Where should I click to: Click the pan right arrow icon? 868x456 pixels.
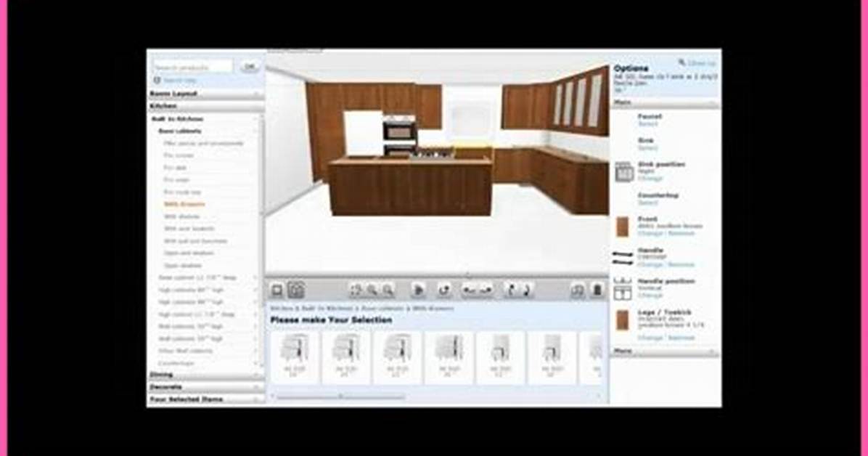[486, 290]
